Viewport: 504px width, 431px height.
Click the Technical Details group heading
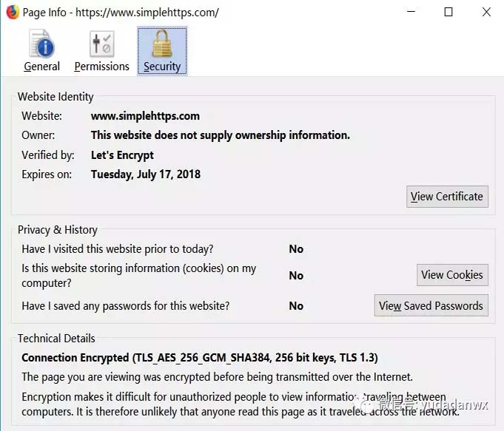pyautogui.click(x=56, y=339)
